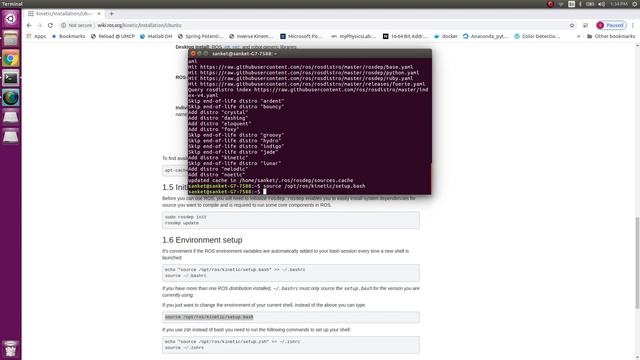Open the globe application in launcher

(x=11, y=98)
